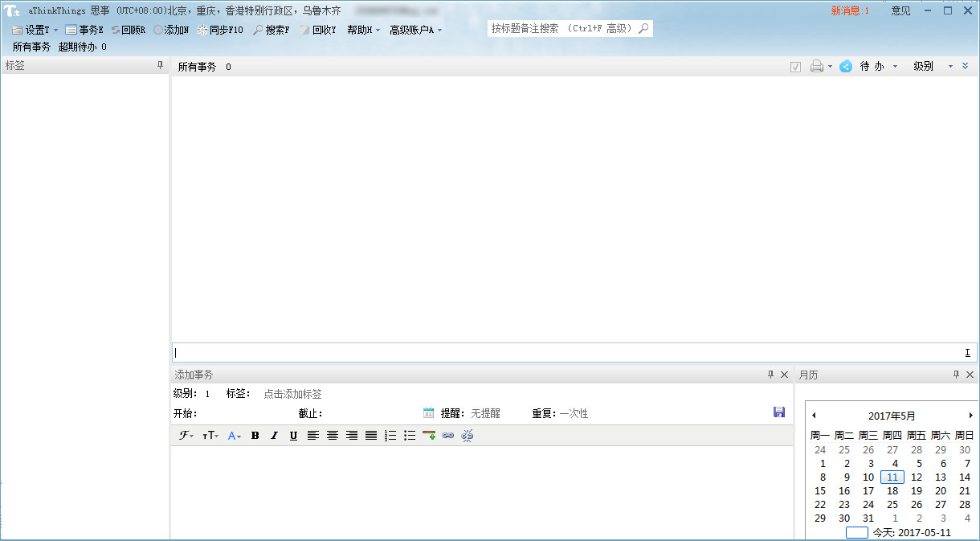Select May 1 in calendar
The height and width of the screenshot is (541, 980).
(x=823, y=464)
